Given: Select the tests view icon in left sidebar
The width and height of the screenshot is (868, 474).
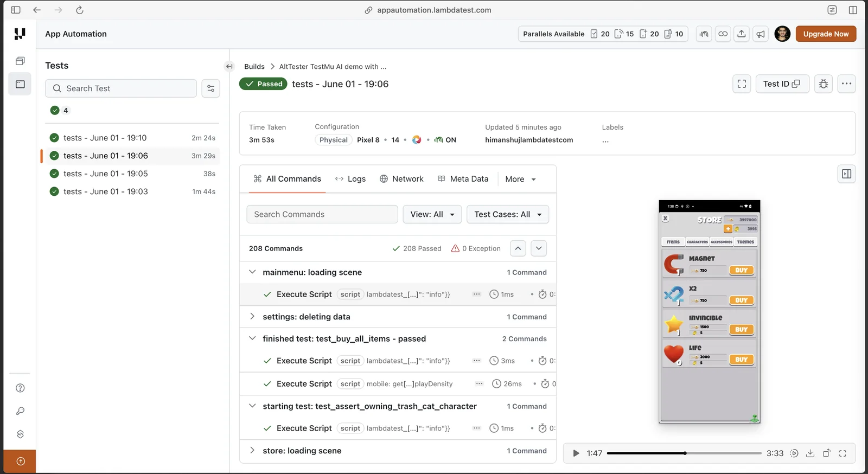Looking at the screenshot, I should tap(20, 84).
